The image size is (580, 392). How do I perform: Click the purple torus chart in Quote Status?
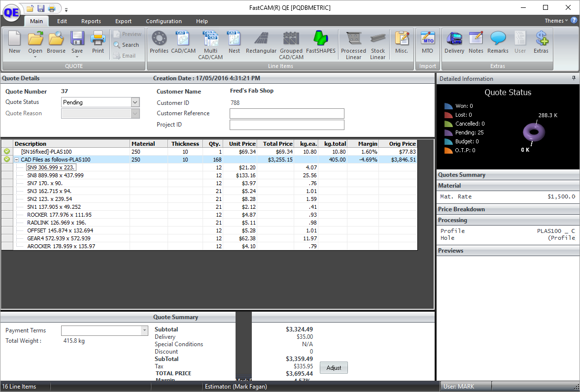click(534, 132)
